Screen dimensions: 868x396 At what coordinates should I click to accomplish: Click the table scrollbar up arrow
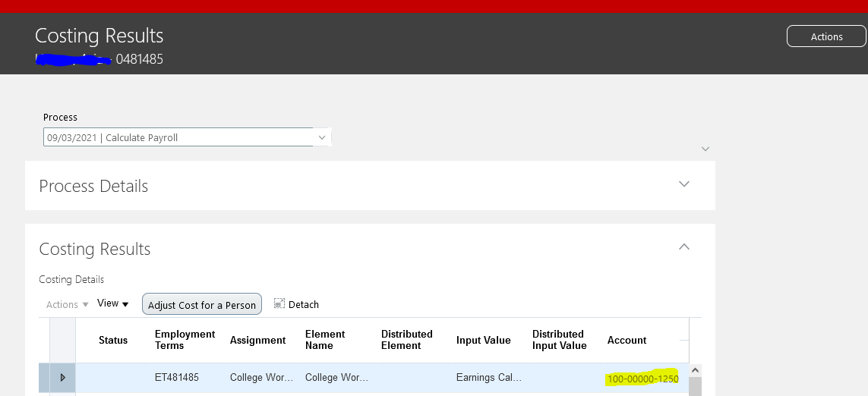[x=696, y=370]
